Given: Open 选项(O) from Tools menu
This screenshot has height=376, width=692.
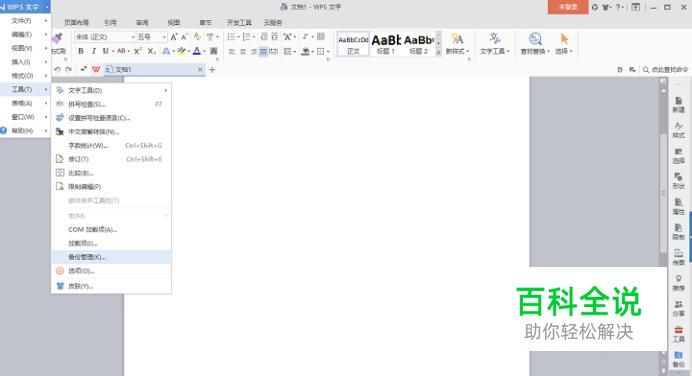Looking at the screenshot, I should click(111, 271).
